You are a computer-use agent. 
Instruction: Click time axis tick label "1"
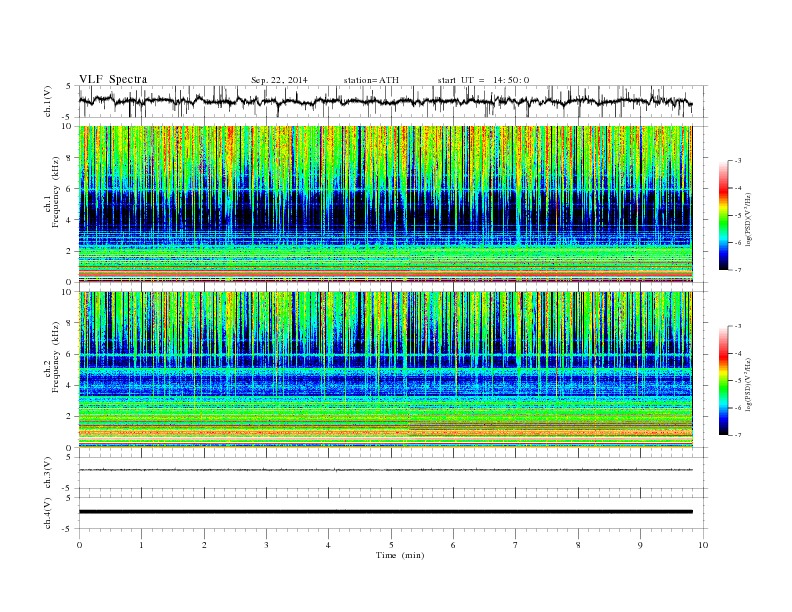tap(141, 545)
